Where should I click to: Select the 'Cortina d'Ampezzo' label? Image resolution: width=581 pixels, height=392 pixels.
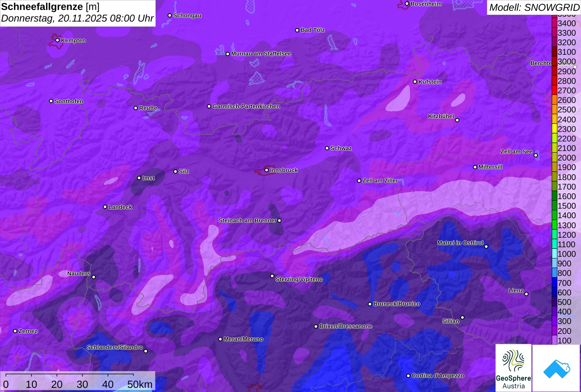[438, 376]
